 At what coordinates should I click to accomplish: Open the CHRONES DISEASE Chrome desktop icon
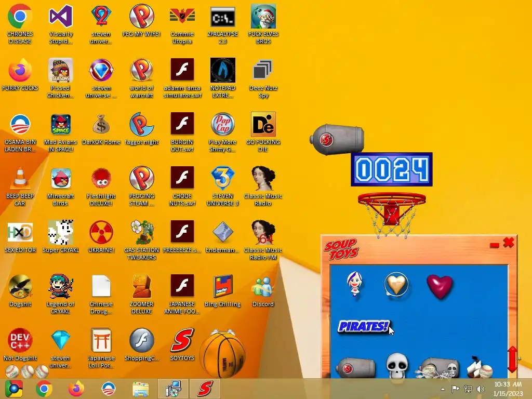[x=20, y=24]
